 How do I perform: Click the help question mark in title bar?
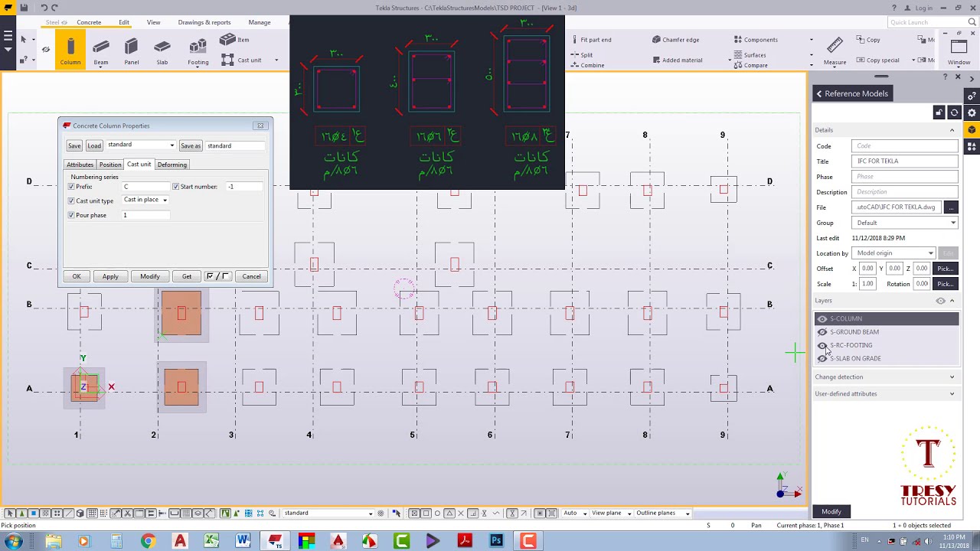pos(893,8)
